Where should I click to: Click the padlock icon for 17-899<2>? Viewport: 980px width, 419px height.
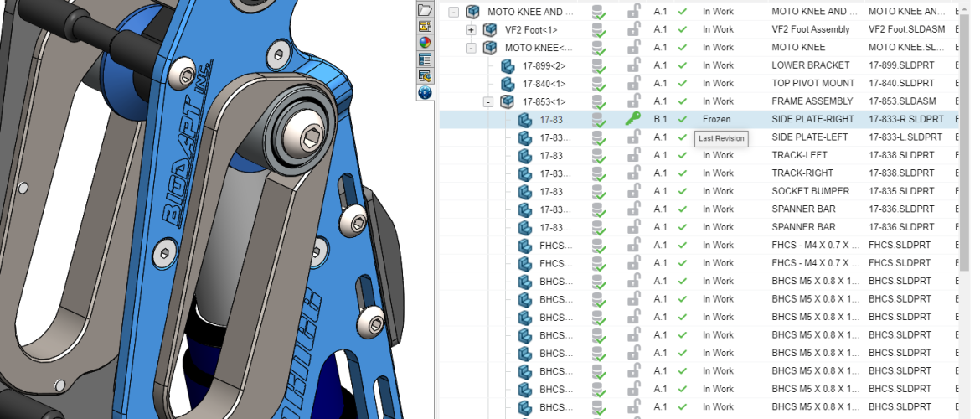[634, 65]
